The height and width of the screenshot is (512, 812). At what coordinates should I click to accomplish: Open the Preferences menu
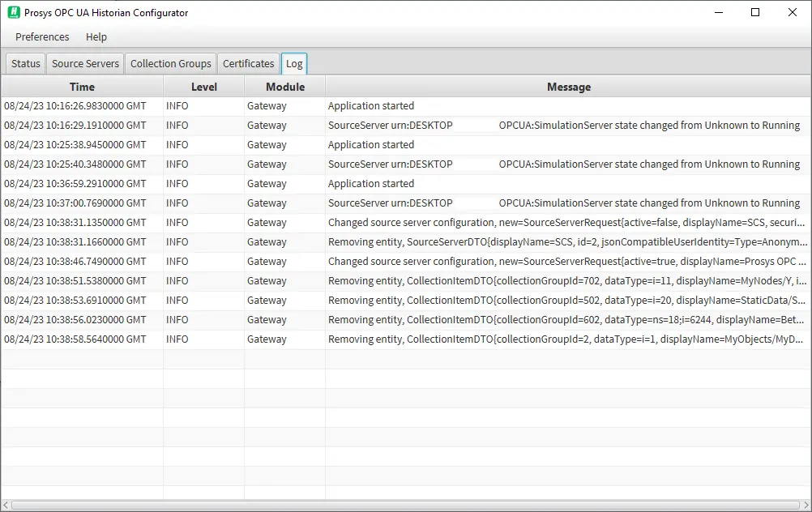click(42, 37)
